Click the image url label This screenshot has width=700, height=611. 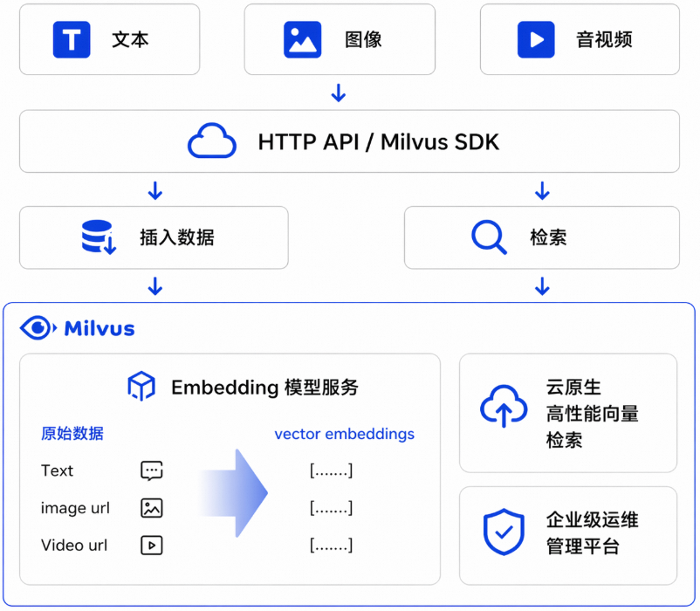[75, 508]
